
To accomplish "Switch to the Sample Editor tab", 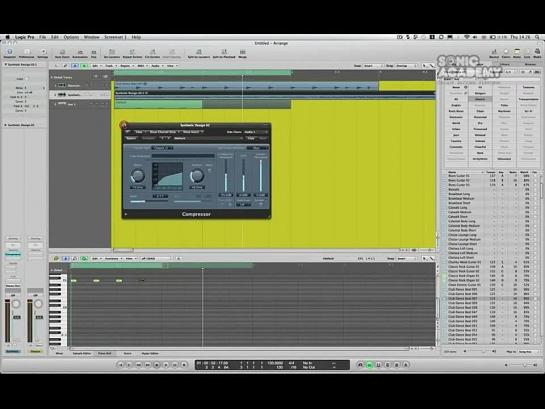I will coord(82,353).
